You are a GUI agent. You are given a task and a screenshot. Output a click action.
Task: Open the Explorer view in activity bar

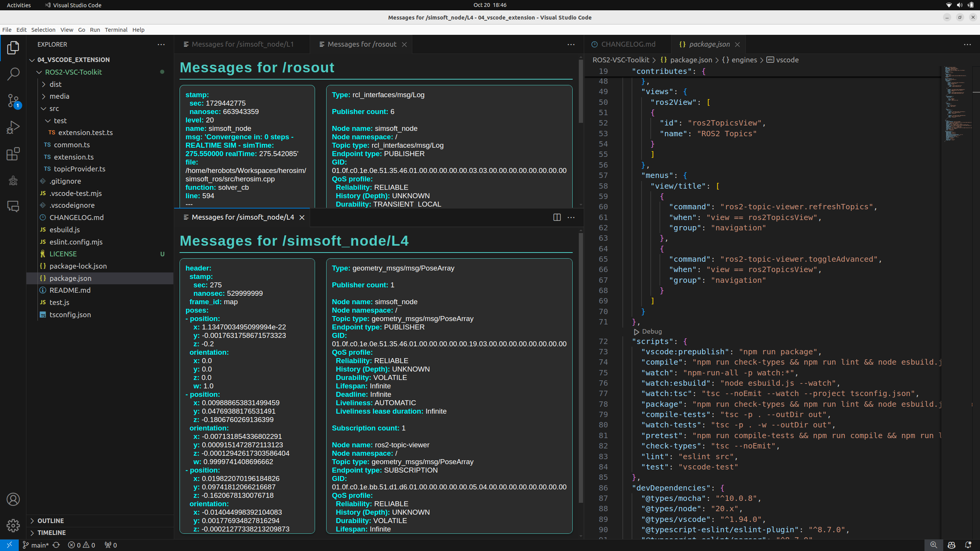(x=13, y=47)
